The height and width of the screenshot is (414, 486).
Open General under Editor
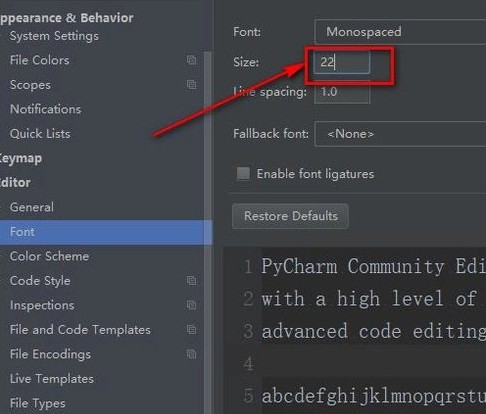pyautogui.click(x=32, y=207)
